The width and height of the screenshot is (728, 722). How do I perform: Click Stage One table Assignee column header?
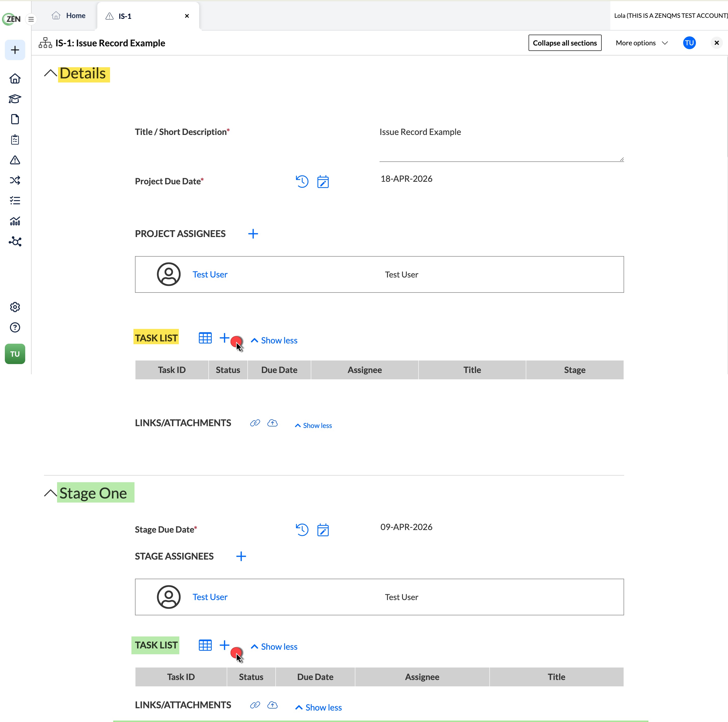[422, 677]
